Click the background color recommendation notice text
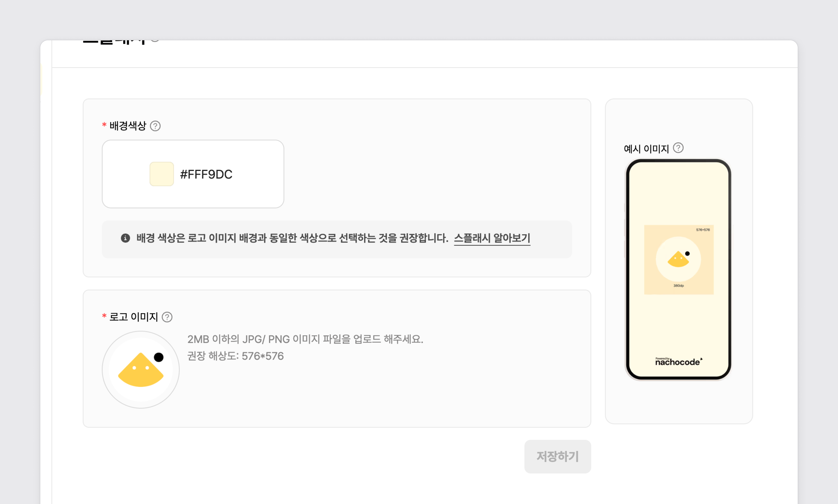838x504 pixels. pos(292,238)
